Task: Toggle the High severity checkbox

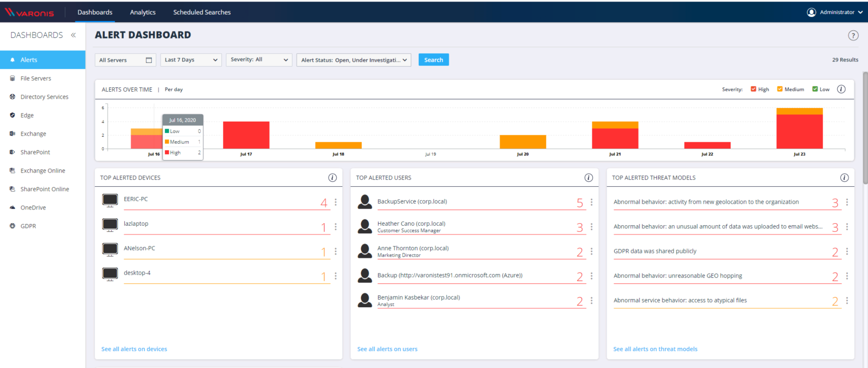Action: (x=754, y=89)
